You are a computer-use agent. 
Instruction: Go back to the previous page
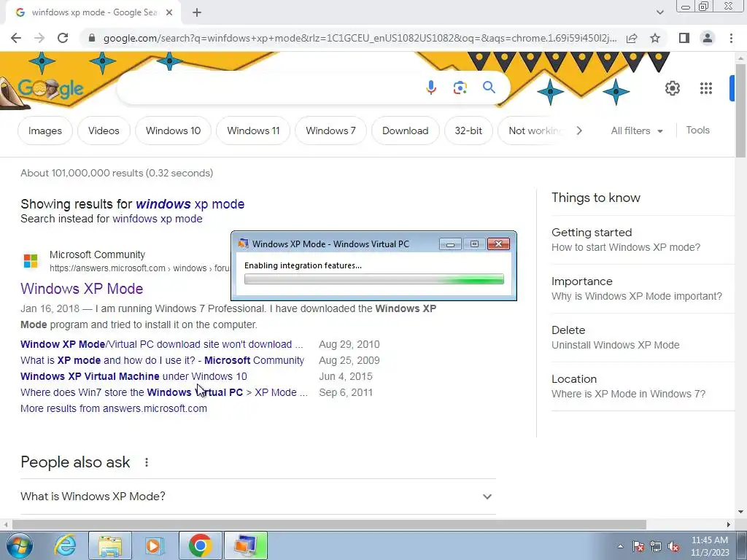pyautogui.click(x=16, y=38)
